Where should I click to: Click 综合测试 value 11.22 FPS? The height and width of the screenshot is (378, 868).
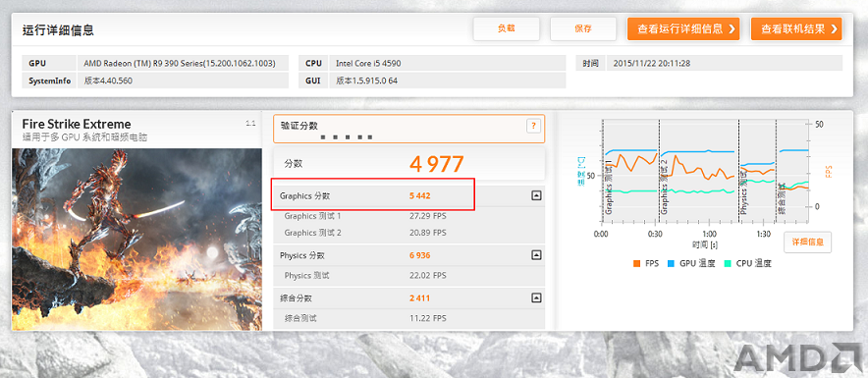[x=427, y=318]
